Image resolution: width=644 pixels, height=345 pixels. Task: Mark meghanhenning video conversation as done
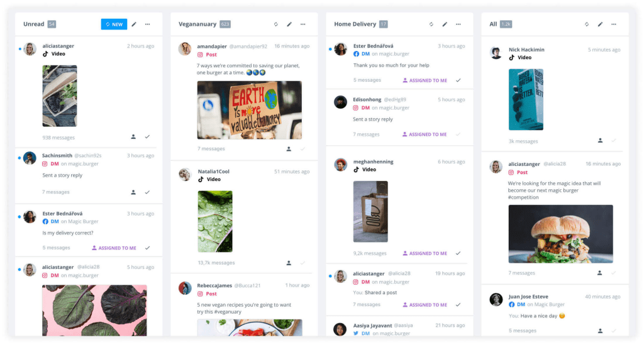point(458,253)
